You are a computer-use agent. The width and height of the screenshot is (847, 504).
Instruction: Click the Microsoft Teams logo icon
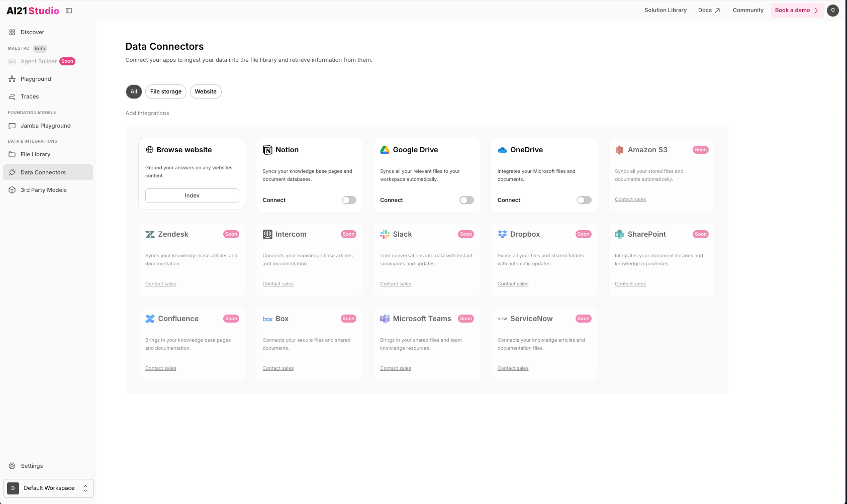point(385,319)
